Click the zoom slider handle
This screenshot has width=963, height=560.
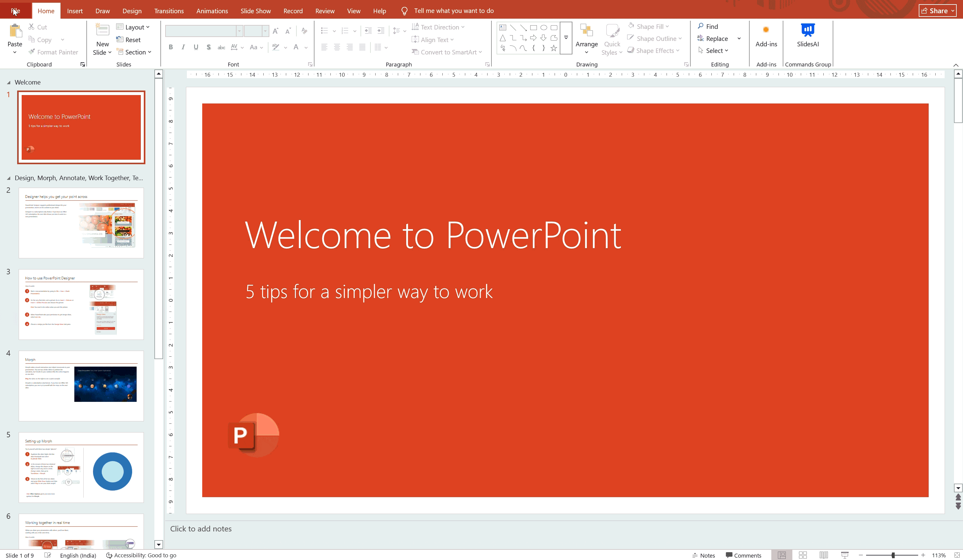click(893, 555)
